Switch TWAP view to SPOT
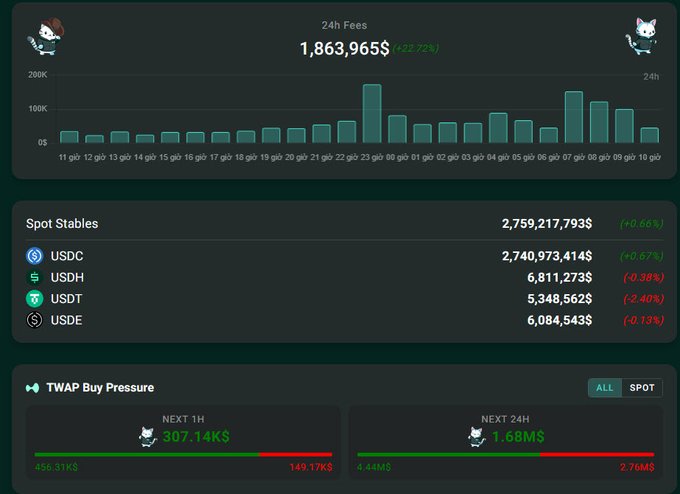 click(x=642, y=388)
